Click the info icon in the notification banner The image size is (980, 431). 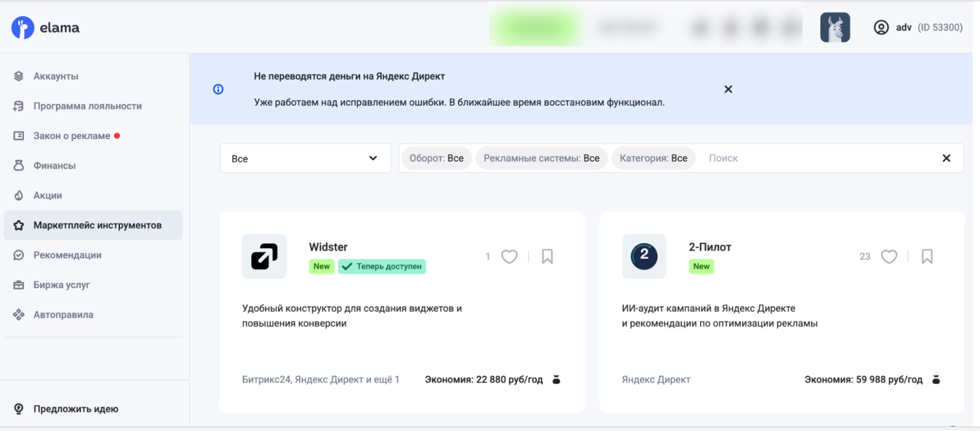[x=218, y=89]
